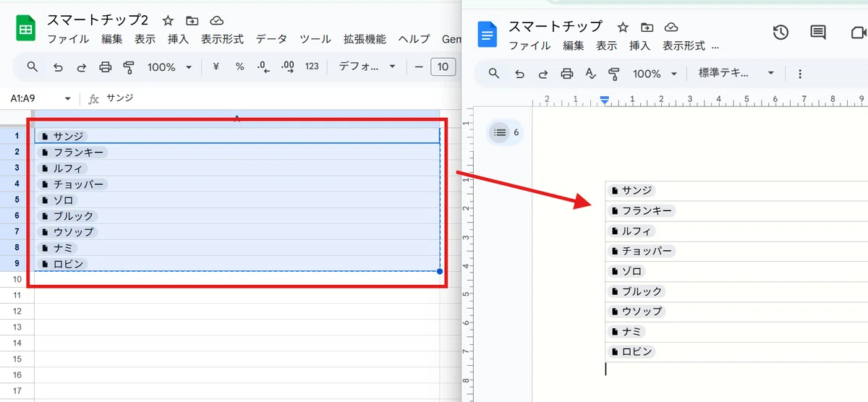Open the データ menu in Sheets
868x402 pixels.
[x=271, y=39]
